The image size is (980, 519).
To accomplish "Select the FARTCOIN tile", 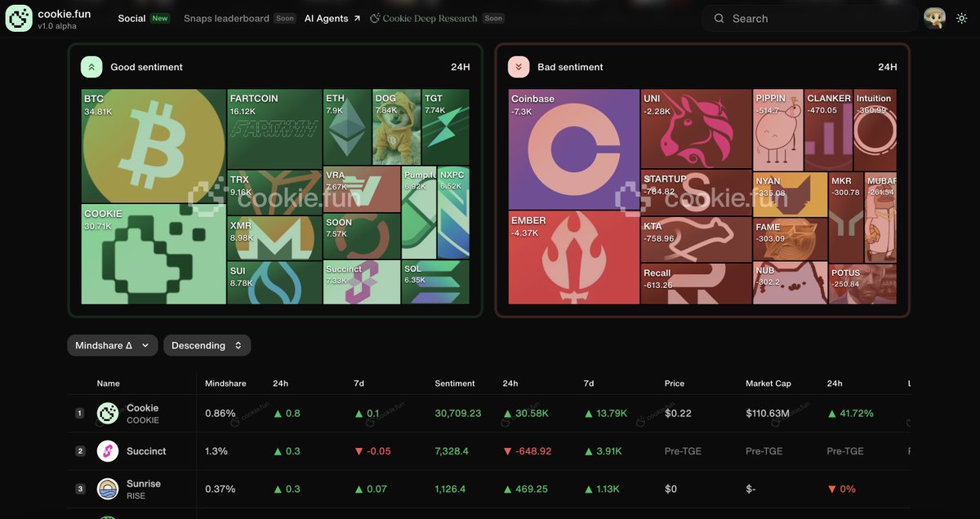I will 274,129.
